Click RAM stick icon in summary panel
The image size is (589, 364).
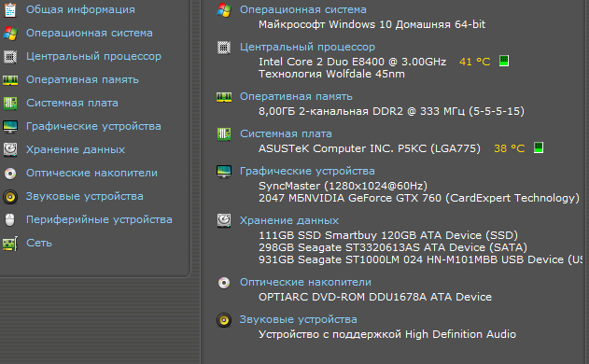pos(224,97)
